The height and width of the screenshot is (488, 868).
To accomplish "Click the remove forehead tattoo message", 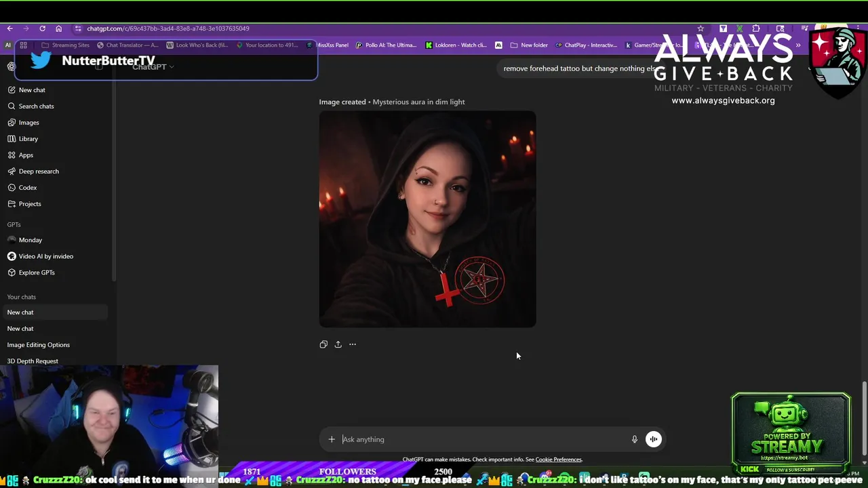I will tap(580, 68).
